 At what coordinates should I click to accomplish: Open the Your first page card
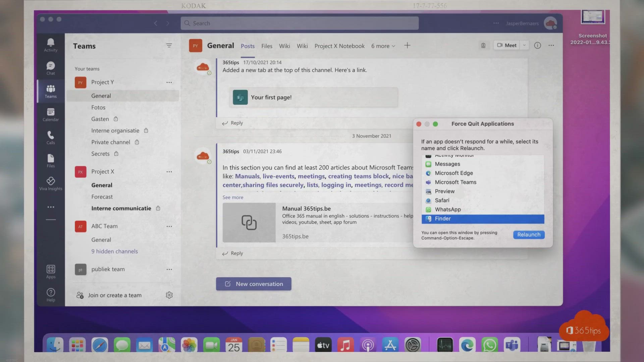tap(314, 98)
